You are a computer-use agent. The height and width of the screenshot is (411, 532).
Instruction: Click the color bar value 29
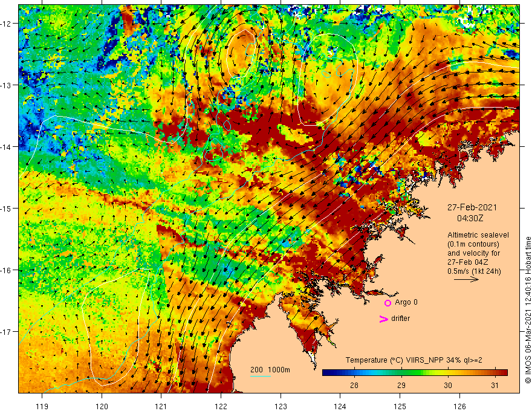coord(401,386)
